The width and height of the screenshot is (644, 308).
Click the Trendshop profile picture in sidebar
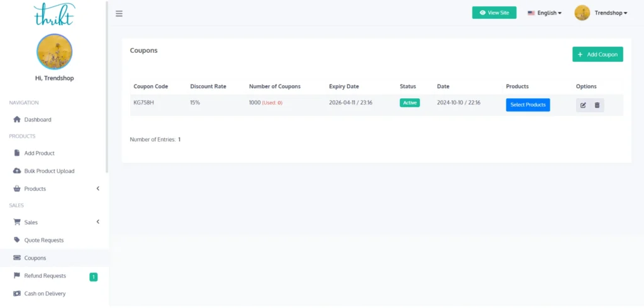[x=54, y=52]
